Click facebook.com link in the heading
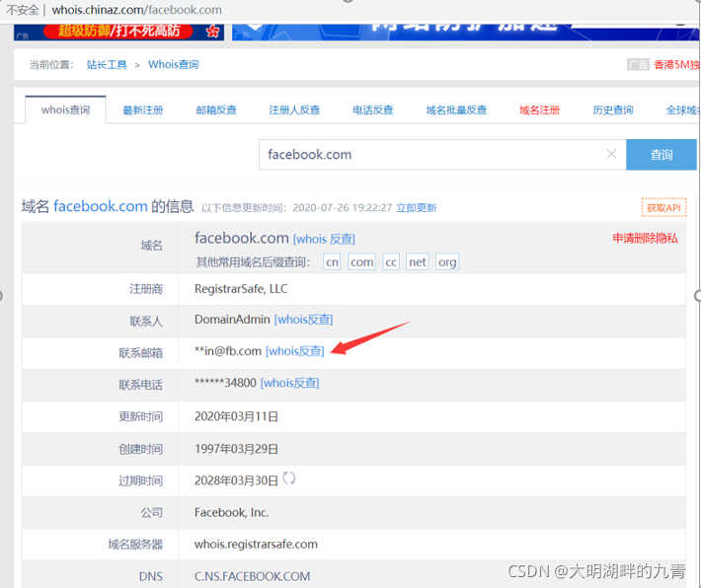701x588 pixels. pos(101,206)
